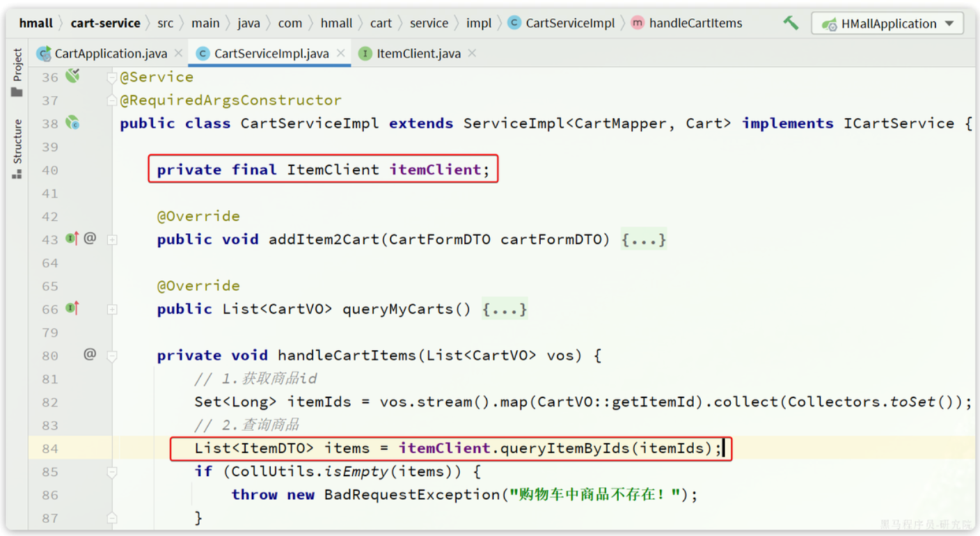
Task: Click the cart-service breadcrumb in navigation bar
Action: point(106,23)
